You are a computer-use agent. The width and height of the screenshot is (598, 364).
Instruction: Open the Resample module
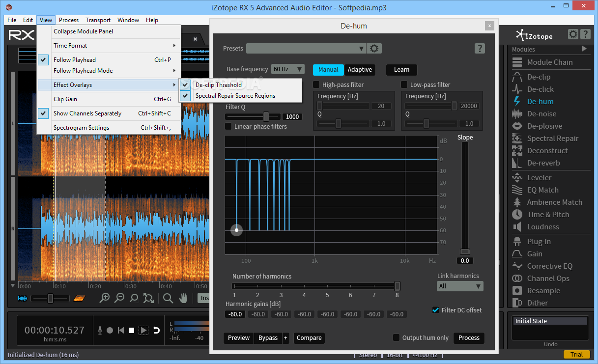[x=543, y=291]
